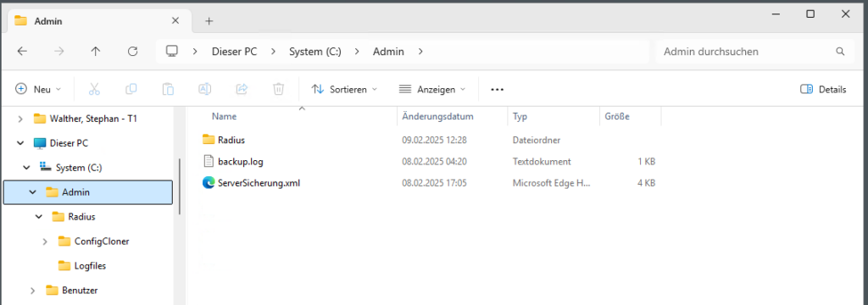The image size is (868, 305).
Task: Click Dateiordner type cell
Action: 537,140
